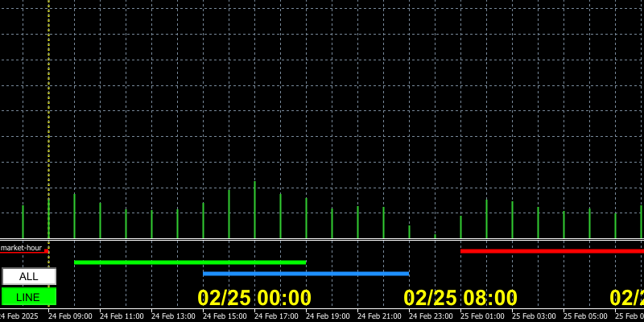Click the 25 Feb 01:00 time axis label
The width and height of the screenshot is (644, 322).
tap(482, 316)
